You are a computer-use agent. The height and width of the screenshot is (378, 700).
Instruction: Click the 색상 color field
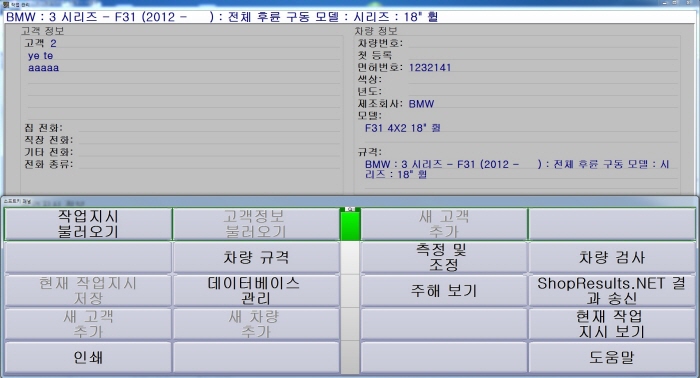pyautogui.click(x=542, y=79)
